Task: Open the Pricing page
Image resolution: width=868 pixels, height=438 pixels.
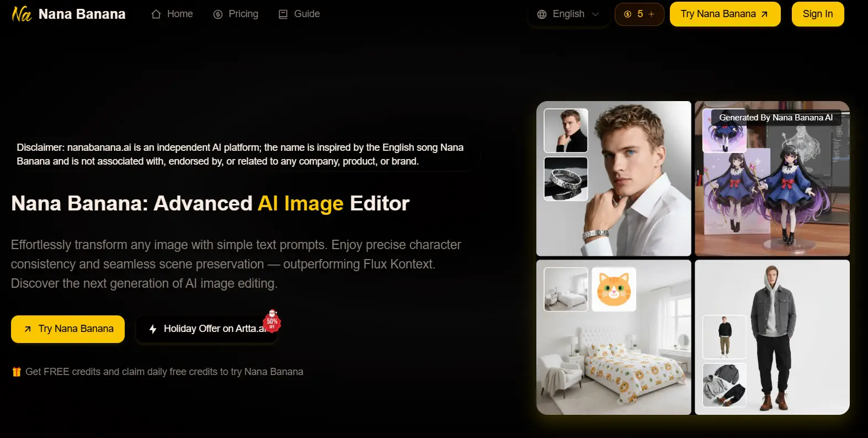Action: pos(243,14)
